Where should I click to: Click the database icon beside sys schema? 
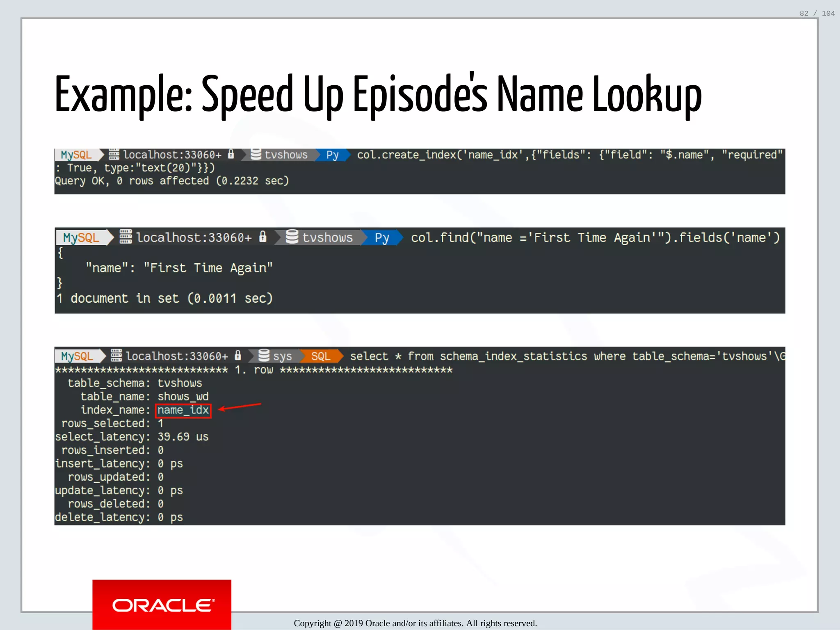click(264, 355)
